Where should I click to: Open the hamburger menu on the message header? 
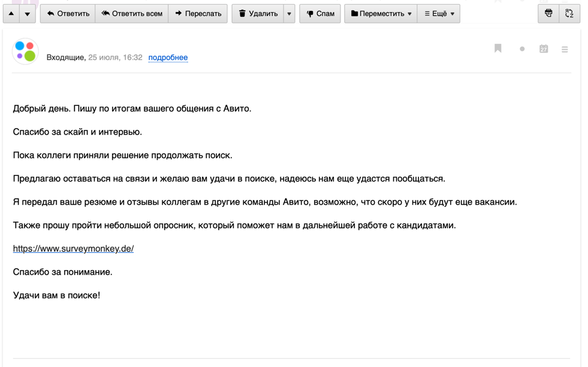coord(564,49)
